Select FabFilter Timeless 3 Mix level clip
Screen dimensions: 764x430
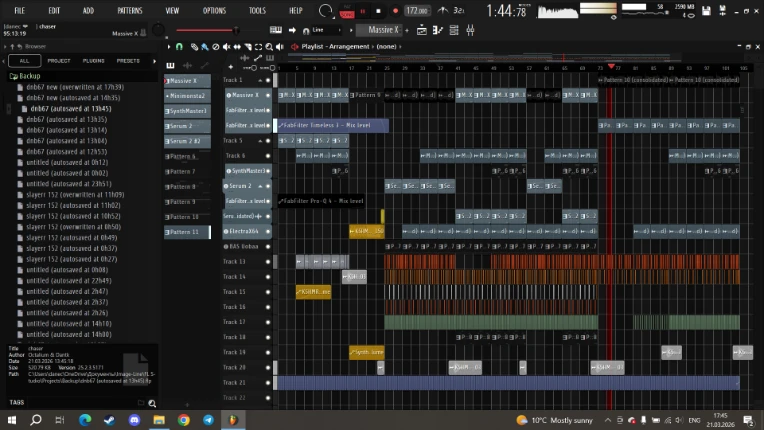[x=331, y=125]
